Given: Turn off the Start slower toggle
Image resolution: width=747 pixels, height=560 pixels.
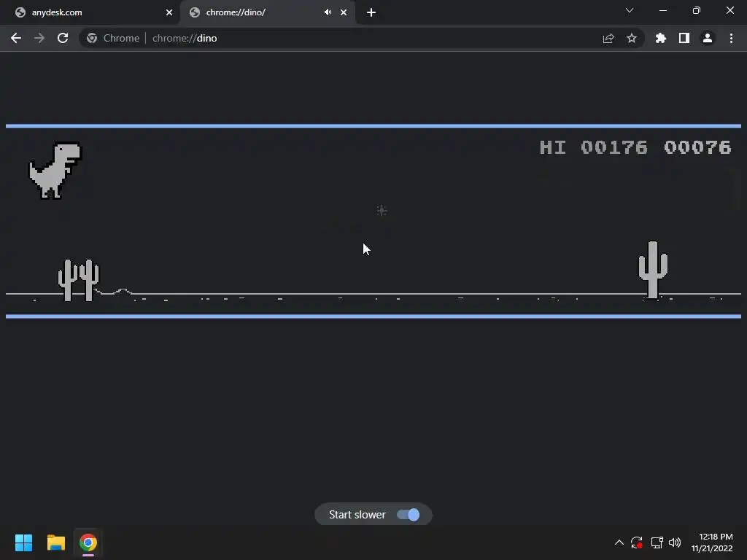Looking at the screenshot, I should pos(409,515).
